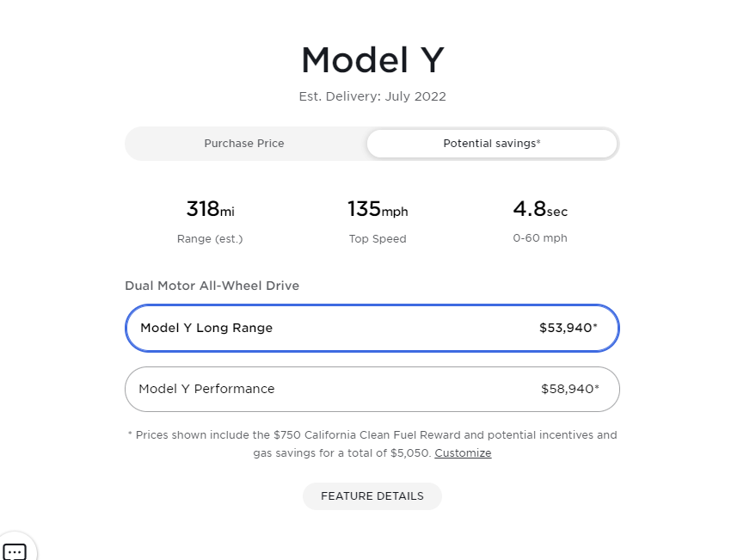Screen dimensions: 756x560
Task: Click the 318 mi range figure
Action: [x=210, y=209]
